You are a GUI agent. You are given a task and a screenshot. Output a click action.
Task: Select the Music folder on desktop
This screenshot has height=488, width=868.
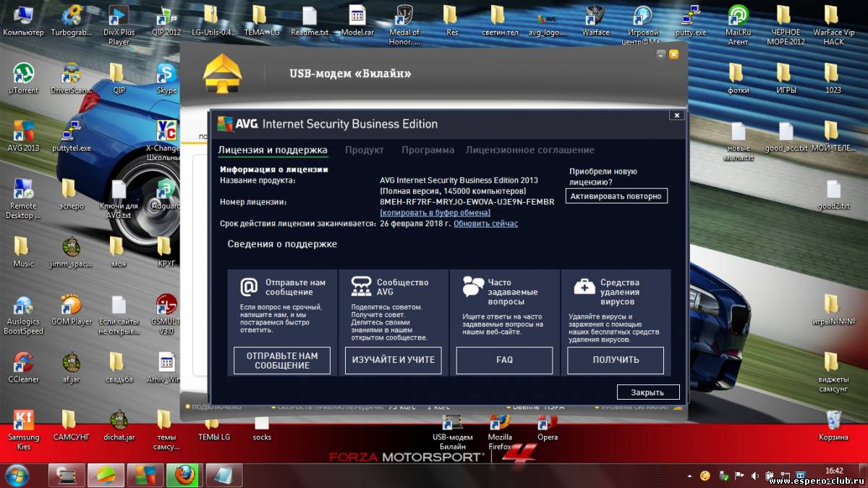[x=23, y=252]
